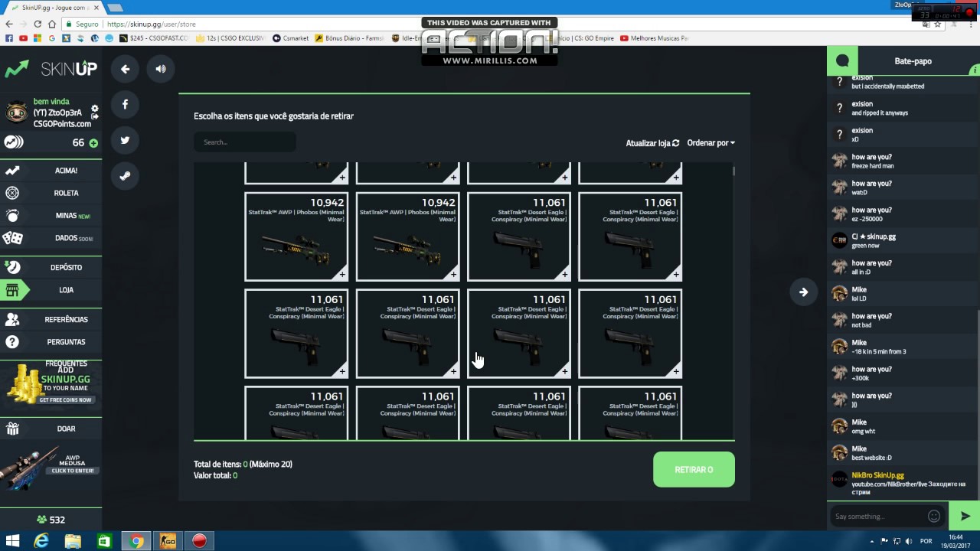980x551 pixels.
Task: Click the online users count 532
Action: point(51,520)
